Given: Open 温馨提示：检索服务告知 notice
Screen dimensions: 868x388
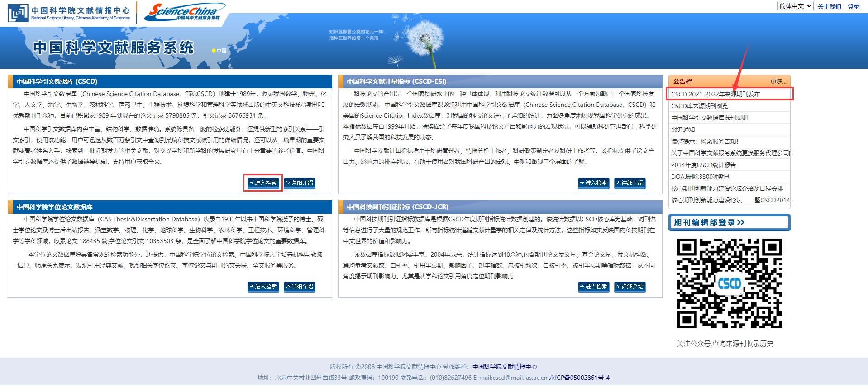Looking at the screenshot, I should [x=705, y=141].
